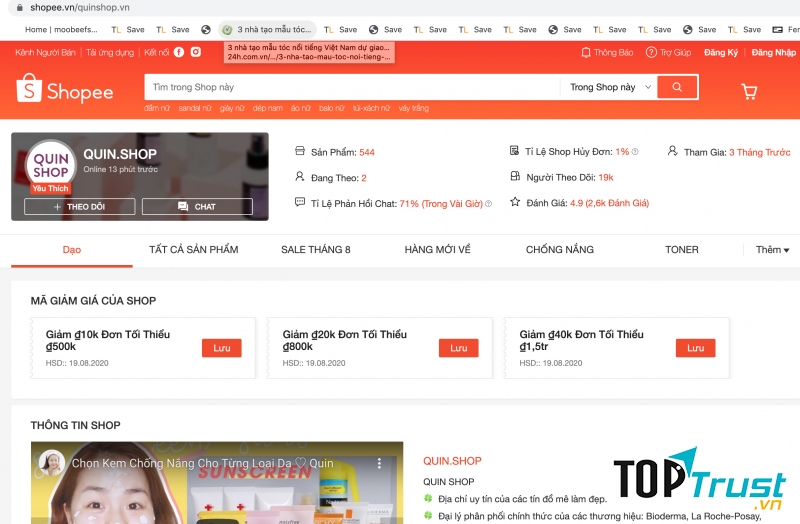The height and width of the screenshot is (524, 800).
Task: Click the CHAT button
Action: (x=197, y=207)
